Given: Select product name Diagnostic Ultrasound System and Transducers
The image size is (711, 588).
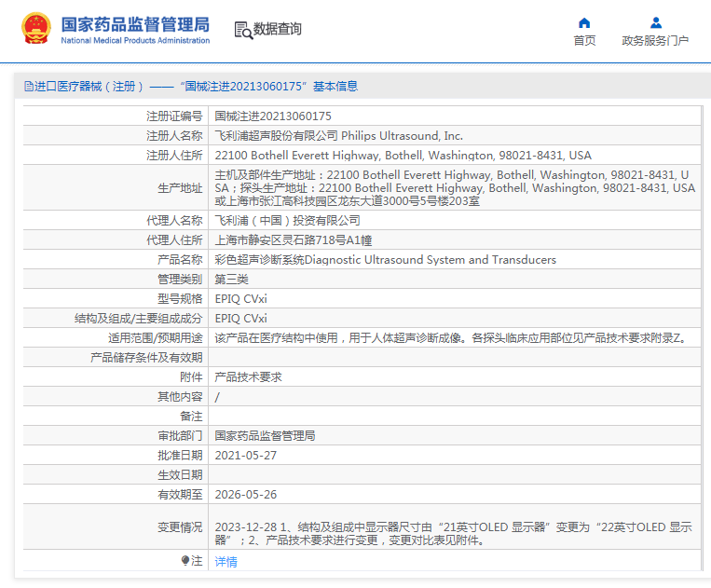Looking at the screenshot, I should (386, 260).
